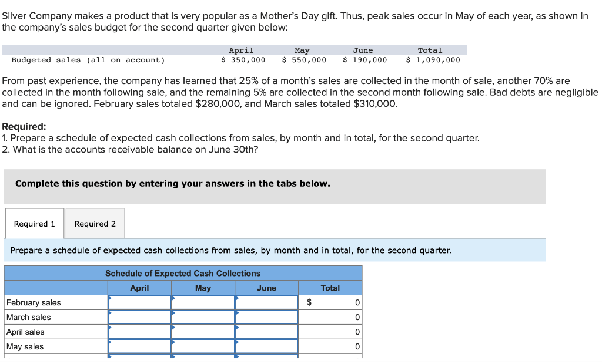602x364 pixels.
Task: Click Schedule of Expected Cash Collections header
Action: pyautogui.click(x=183, y=273)
